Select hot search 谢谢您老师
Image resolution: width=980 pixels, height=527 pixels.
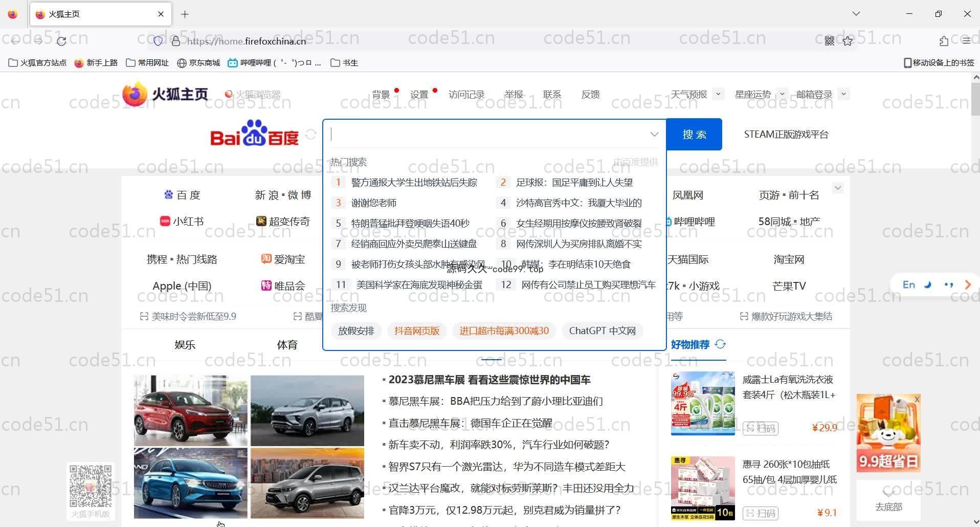click(x=374, y=203)
